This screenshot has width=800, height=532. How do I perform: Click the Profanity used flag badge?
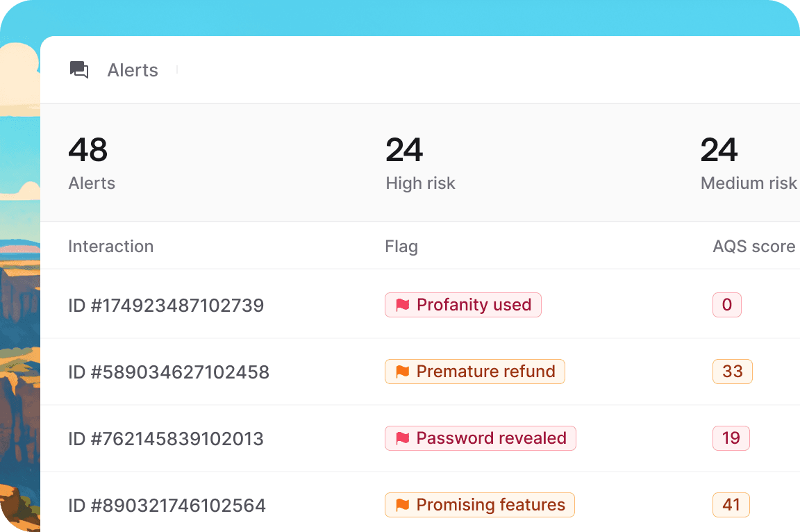pos(462,305)
